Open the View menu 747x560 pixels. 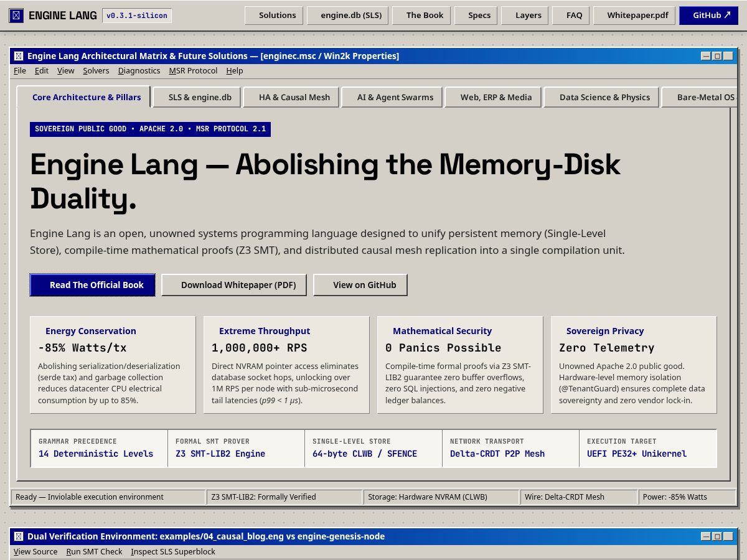pyautogui.click(x=66, y=71)
